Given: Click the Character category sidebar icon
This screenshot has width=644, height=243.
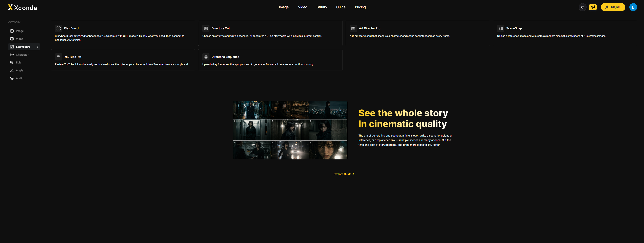Looking at the screenshot, I should (12, 54).
